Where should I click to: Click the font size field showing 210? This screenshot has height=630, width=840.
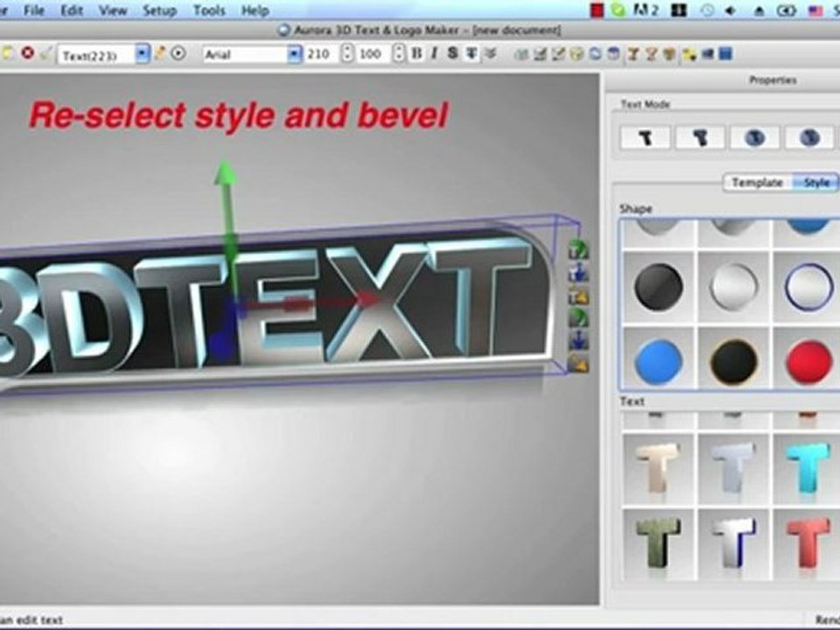click(320, 54)
